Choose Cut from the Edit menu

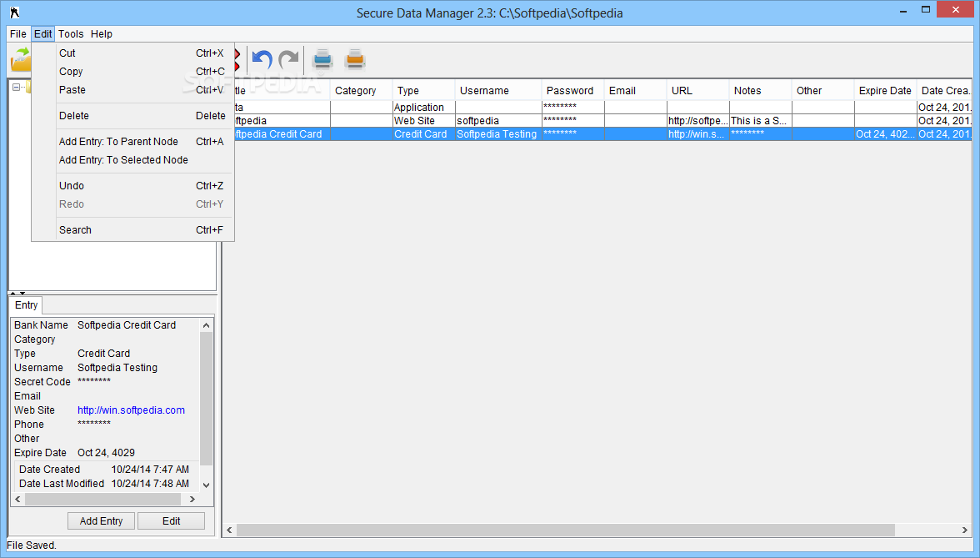pos(133,53)
